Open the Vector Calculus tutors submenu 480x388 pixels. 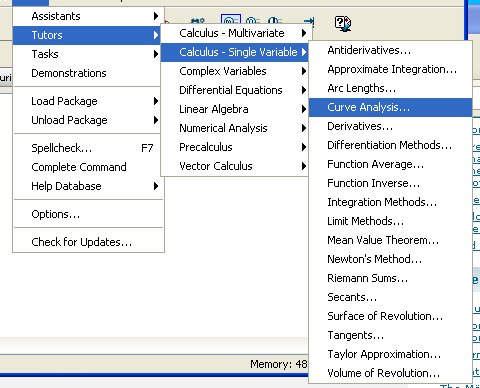pyautogui.click(x=234, y=166)
